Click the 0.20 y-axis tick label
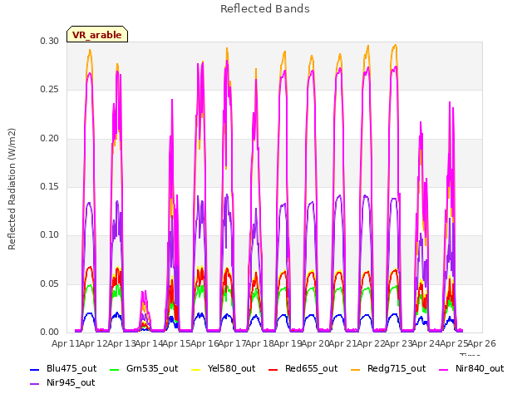Viewport: 532px width, 399px height. pyautogui.click(x=50, y=139)
